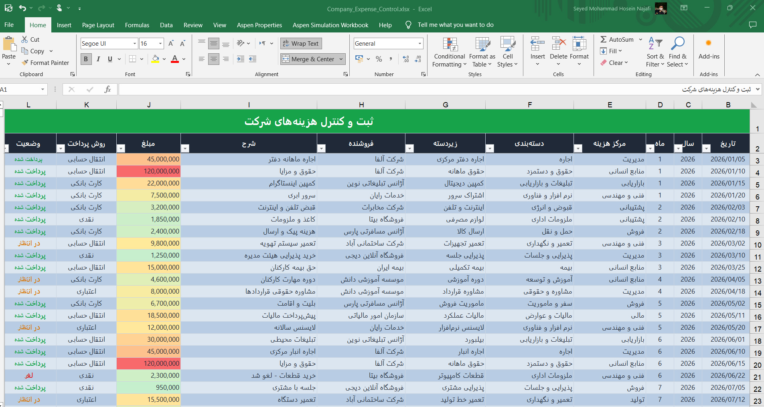This screenshot has width=764, height=407.
Task: Click the Copy icon
Action: [x=25, y=51]
